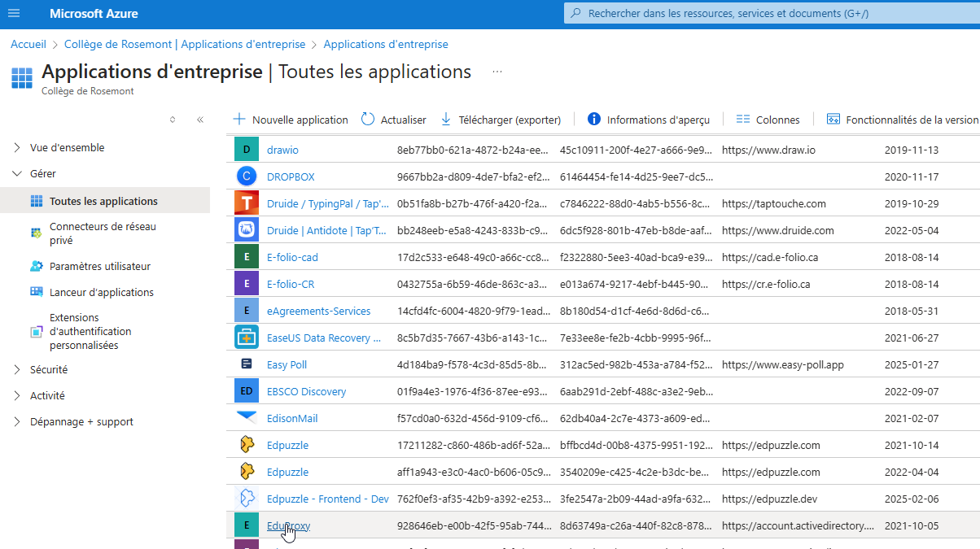Viewport: 980px width, 549px height.
Task: Click the Actualiser refresh icon
Action: pos(368,120)
